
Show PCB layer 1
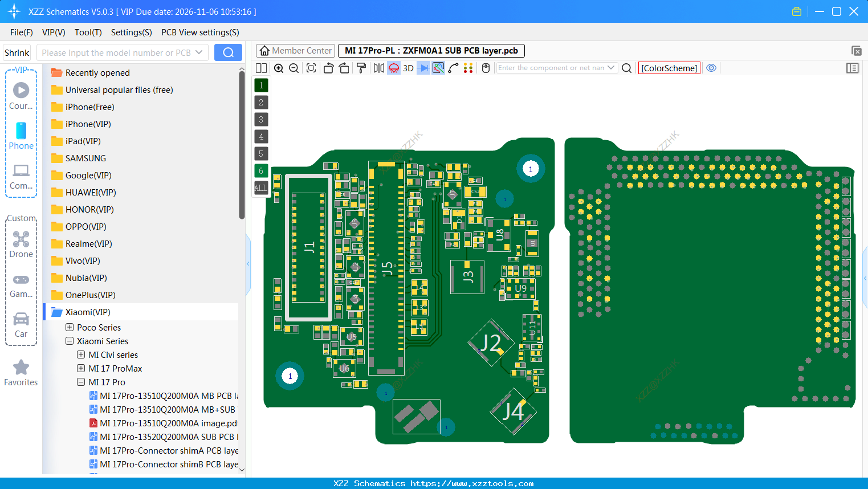click(261, 85)
